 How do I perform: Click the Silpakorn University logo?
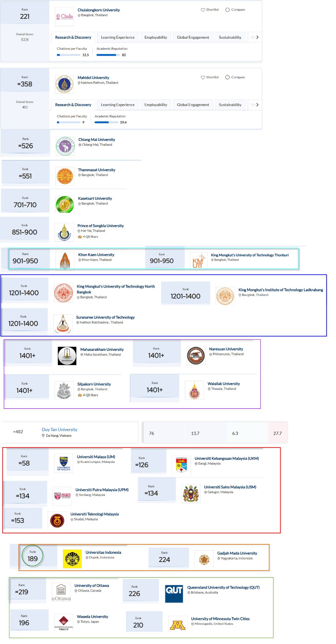coord(64,390)
